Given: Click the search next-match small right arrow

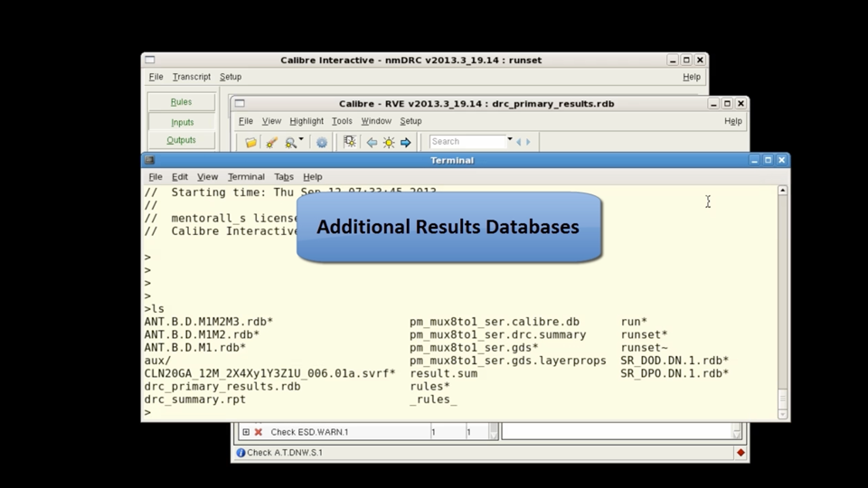Looking at the screenshot, I should (x=528, y=142).
